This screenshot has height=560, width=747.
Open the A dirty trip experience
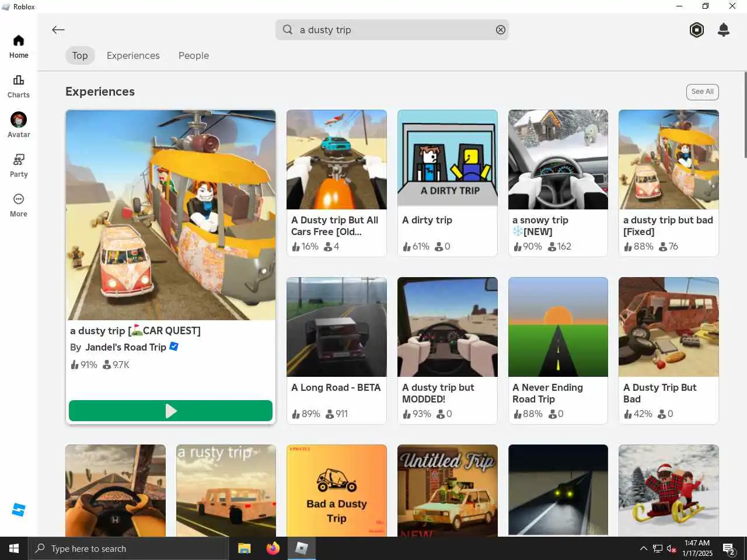448,183
